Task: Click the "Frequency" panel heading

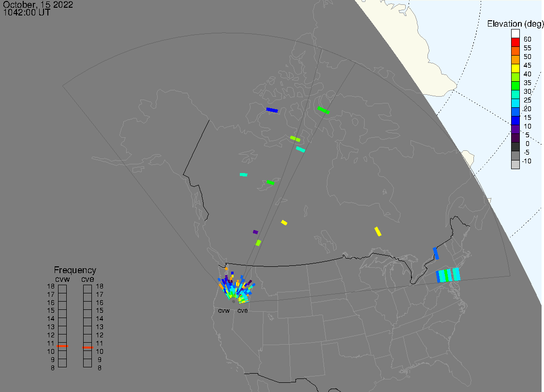Action: (x=75, y=270)
